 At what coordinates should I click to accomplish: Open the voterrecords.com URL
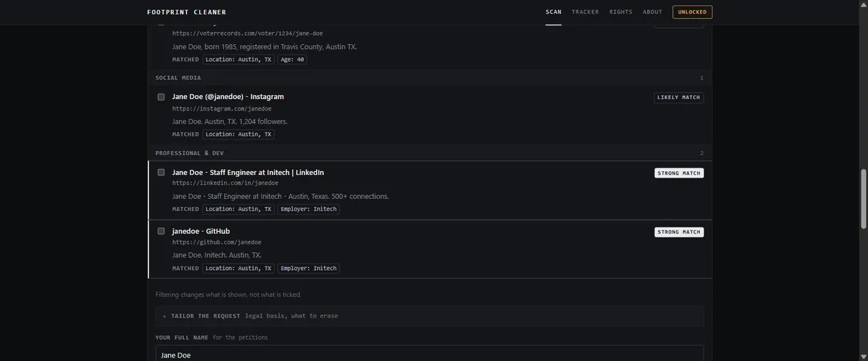coord(248,33)
